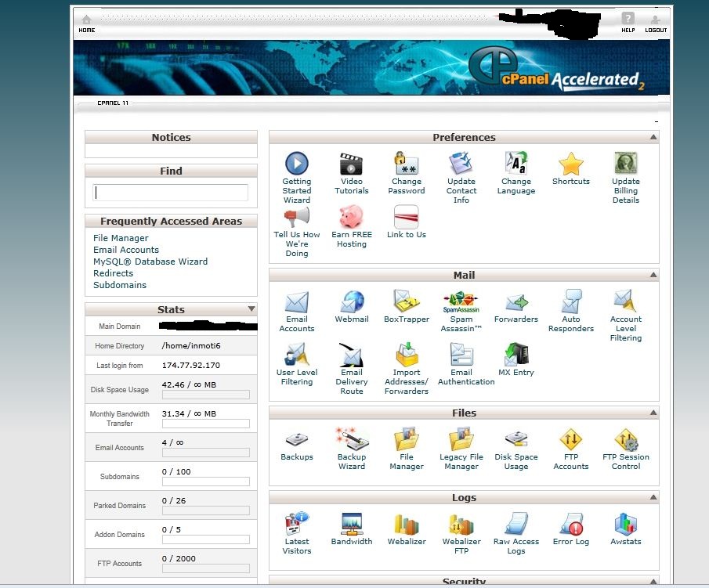
Task: Collapse the Preferences section
Action: [x=653, y=136]
